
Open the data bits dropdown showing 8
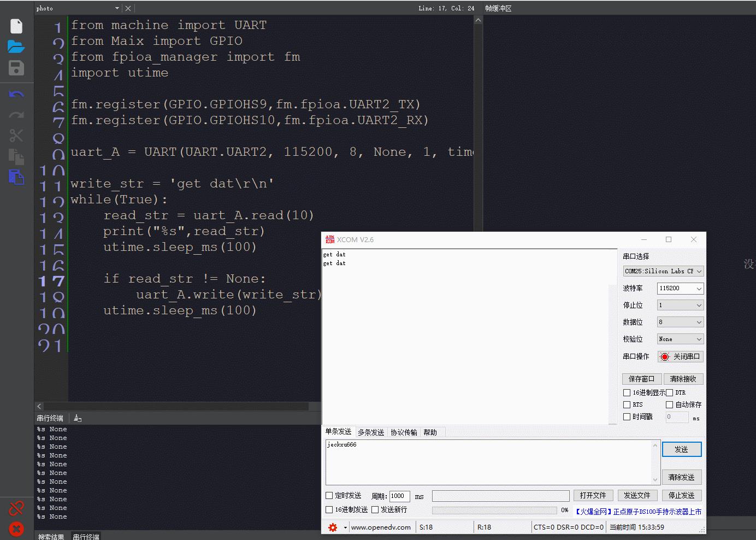pyautogui.click(x=680, y=322)
